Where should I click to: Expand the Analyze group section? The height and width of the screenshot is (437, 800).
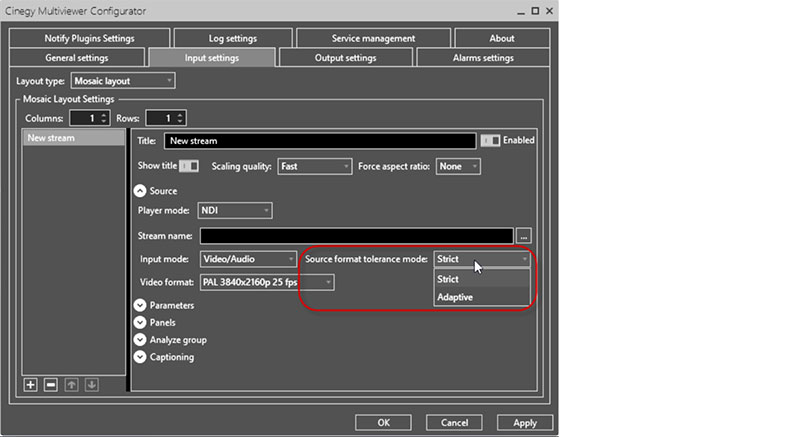tap(140, 340)
